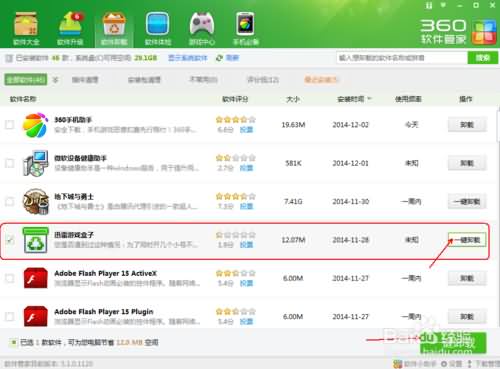Sort by 软件评分 column header
This screenshot has height=369, width=500.
click(x=235, y=99)
